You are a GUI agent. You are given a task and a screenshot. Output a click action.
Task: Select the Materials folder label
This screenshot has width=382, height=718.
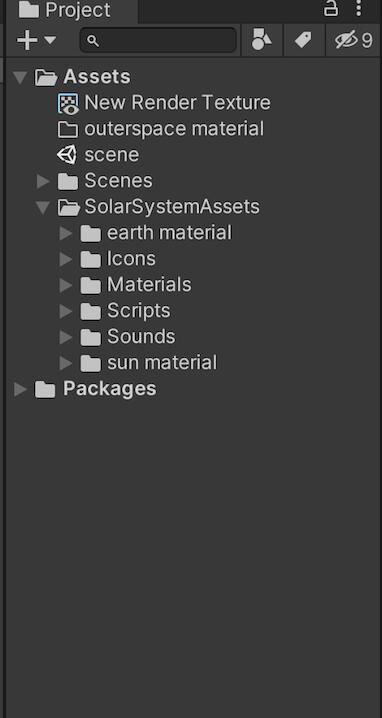click(149, 285)
